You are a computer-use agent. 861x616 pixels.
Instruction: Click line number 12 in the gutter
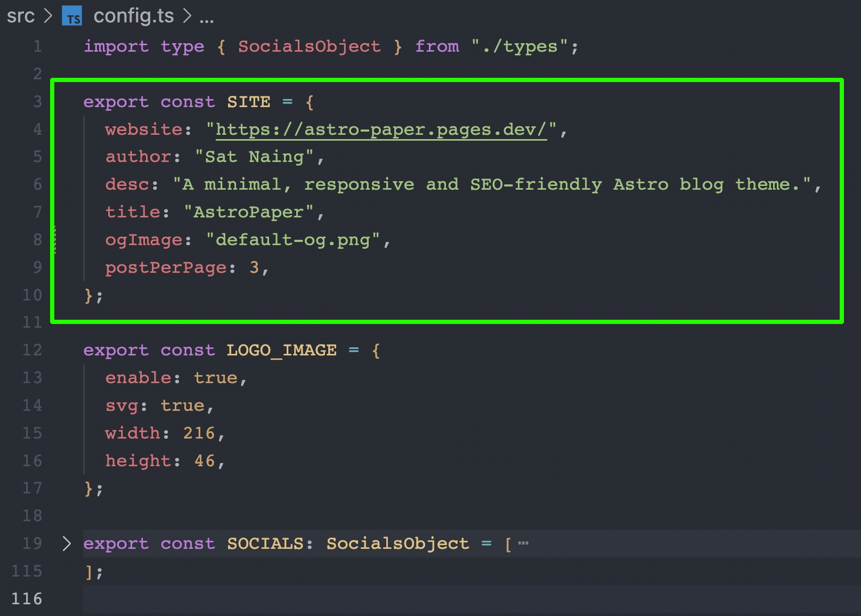(x=32, y=350)
